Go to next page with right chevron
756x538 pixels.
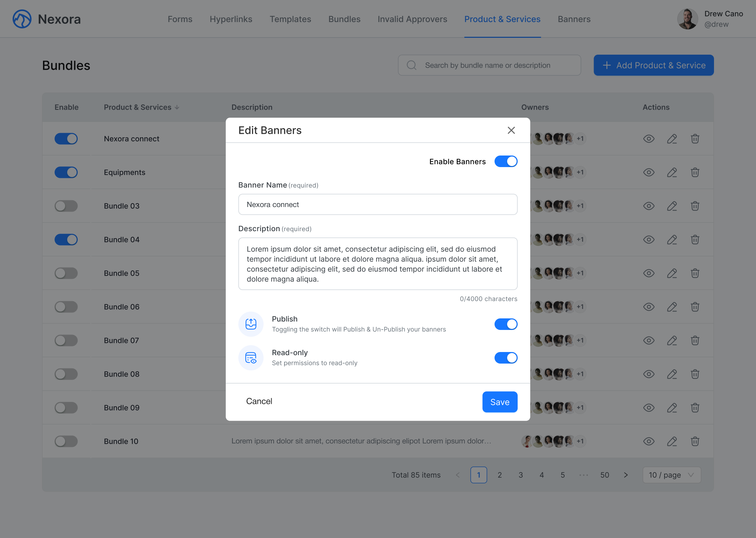626,475
